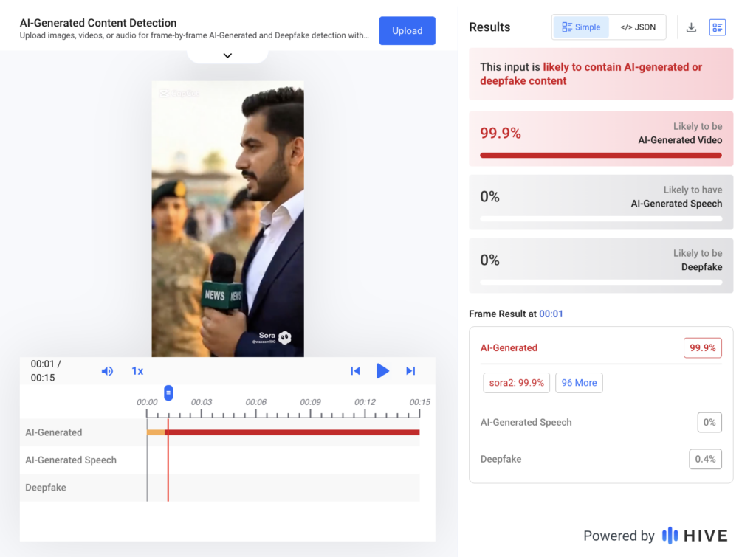The width and height of the screenshot is (756, 557).
Task: Click the blue timeline playhead handle
Action: (x=168, y=392)
